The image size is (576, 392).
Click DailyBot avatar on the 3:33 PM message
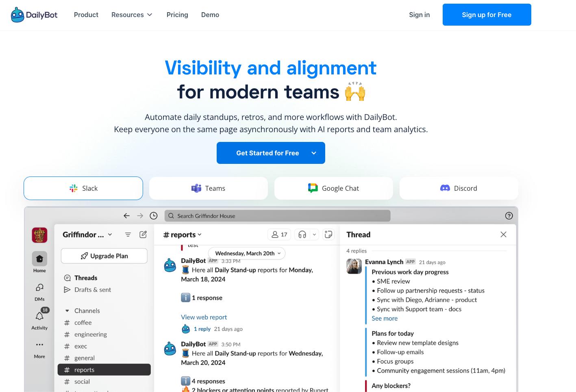[170, 265]
